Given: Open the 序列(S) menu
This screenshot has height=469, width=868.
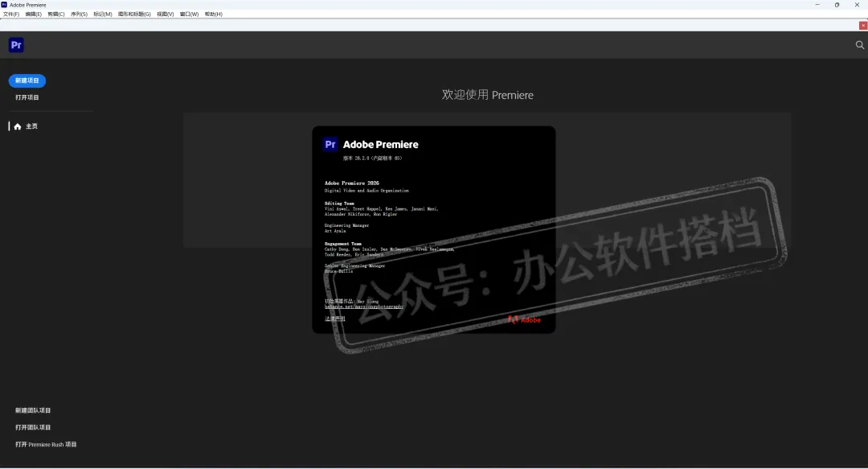Looking at the screenshot, I should pyautogui.click(x=79, y=14).
